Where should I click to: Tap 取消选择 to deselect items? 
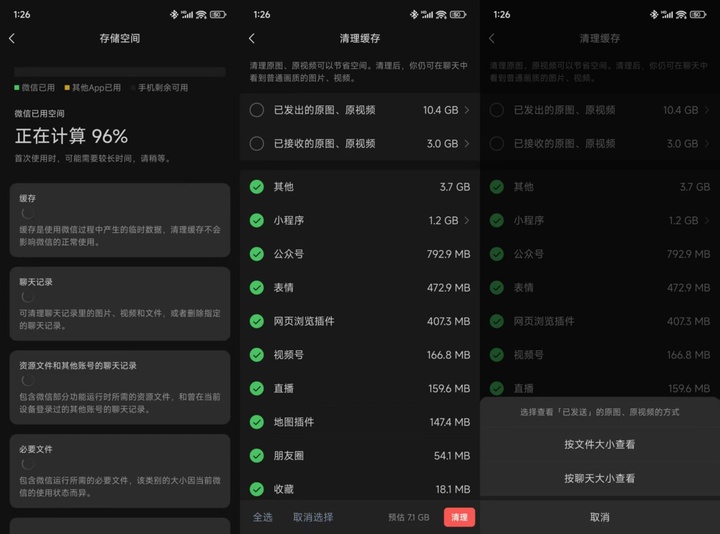point(313,517)
